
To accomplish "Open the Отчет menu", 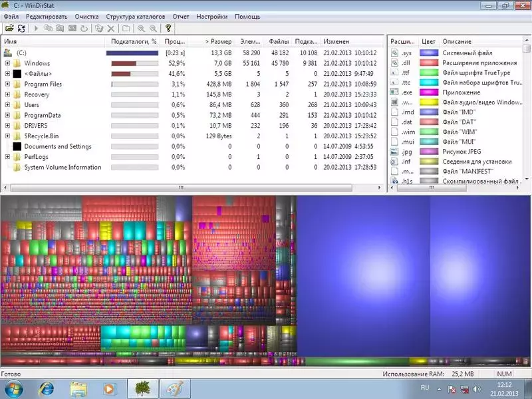I will tap(180, 17).
